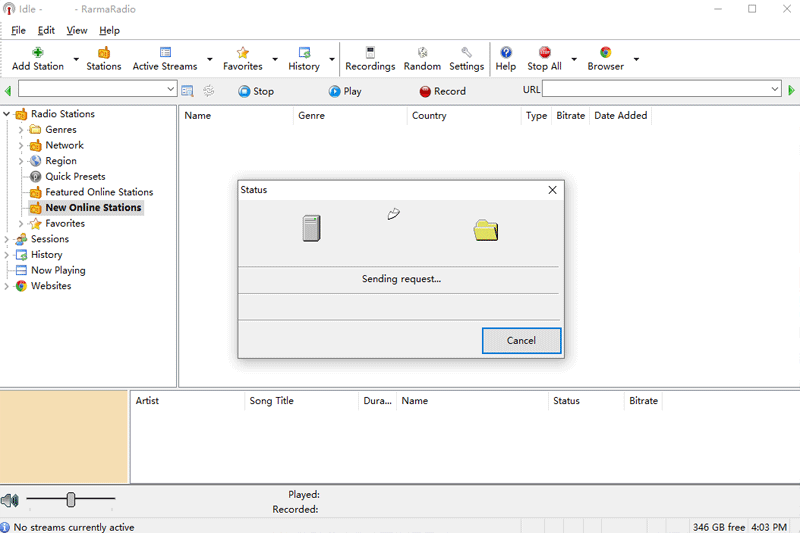Viewport: 800px width, 533px height.
Task: Open the Favorites toolbar dropdown arrow
Action: 275,60
